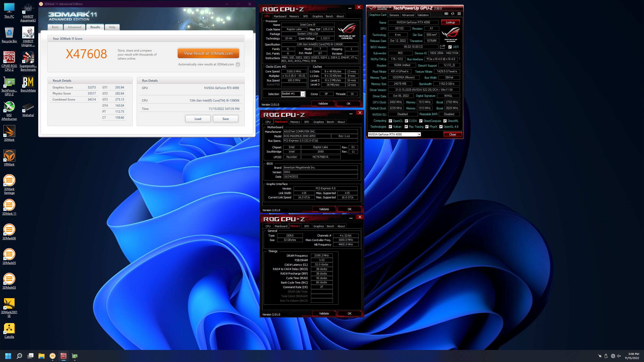The image size is (644, 362).
Task: Open HWBOT Unigine desktop shortcut
Action: [28, 37]
